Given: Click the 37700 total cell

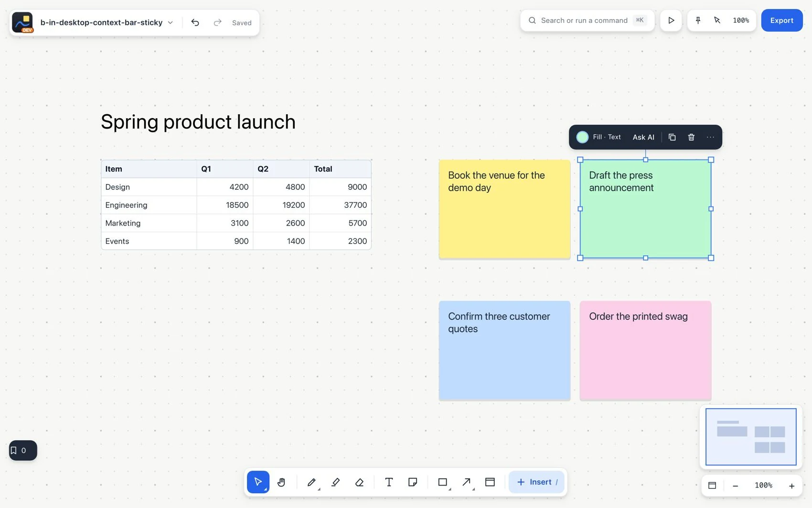Looking at the screenshot, I should (340, 205).
